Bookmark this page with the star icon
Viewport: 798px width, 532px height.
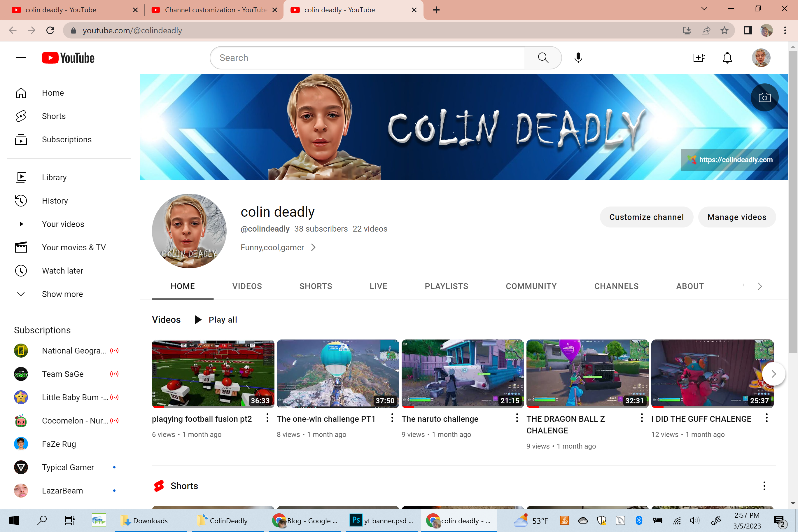724,31
